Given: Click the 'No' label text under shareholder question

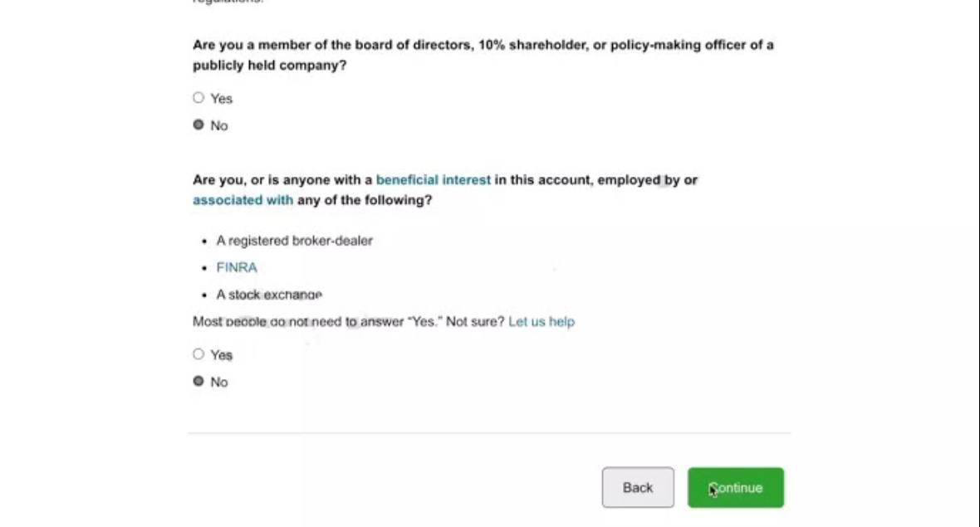Looking at the screenshot, I should 219,126.
